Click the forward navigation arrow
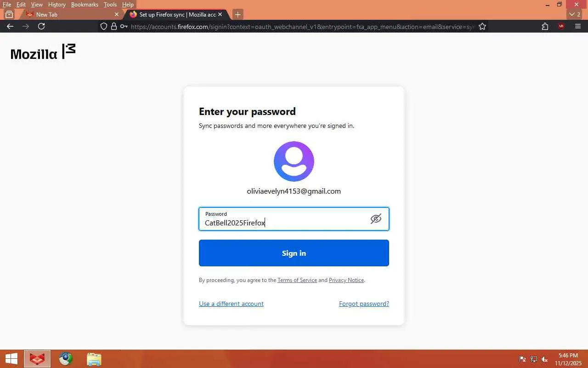 tap(26, 26)
